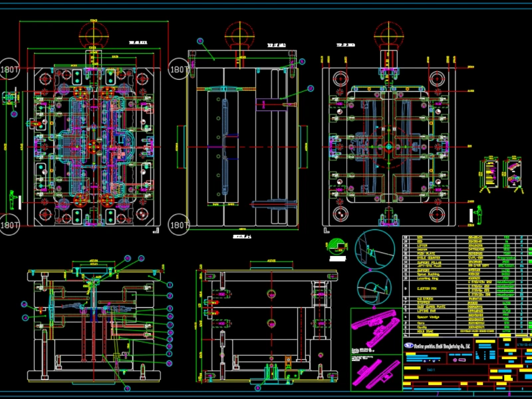Click the LIFTING BAR row in parts list
This screenshot has height=399, width=532.
(x=426, y=310)
